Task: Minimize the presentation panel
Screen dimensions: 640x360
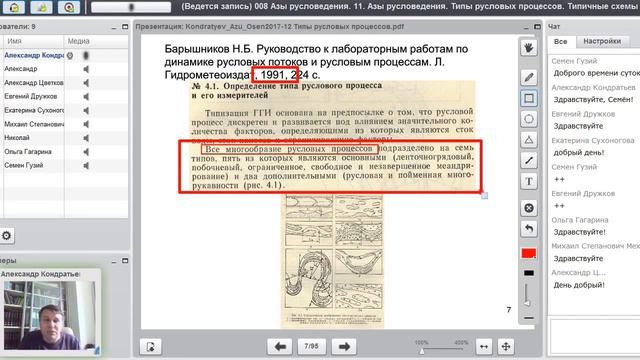Action: (x=526, y=27)
